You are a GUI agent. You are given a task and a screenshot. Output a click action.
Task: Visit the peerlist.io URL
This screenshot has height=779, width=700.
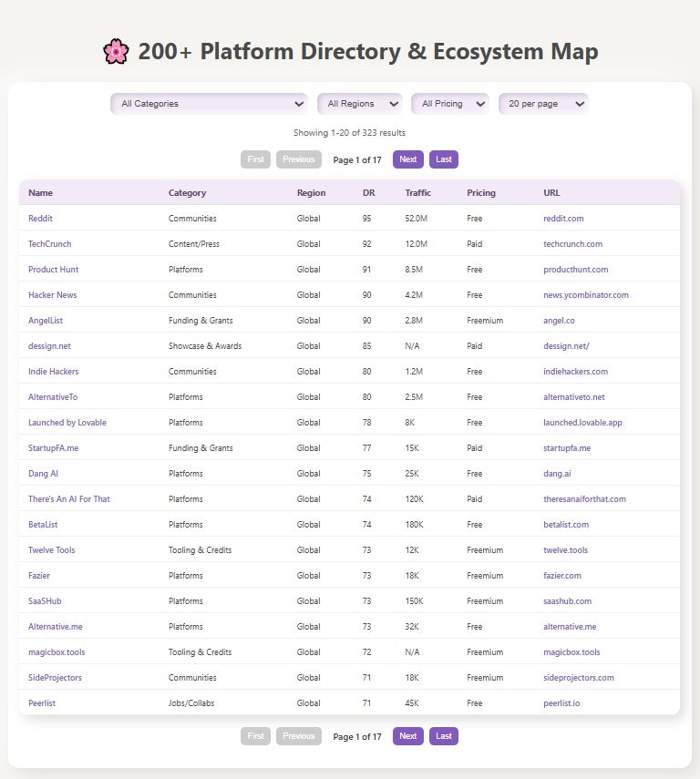[561, 703]
